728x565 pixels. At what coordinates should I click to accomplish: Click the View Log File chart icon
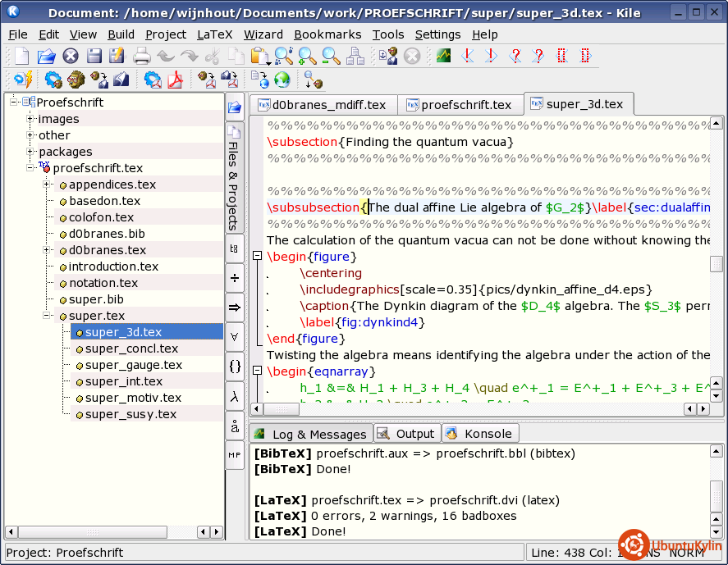pos(443,56)
